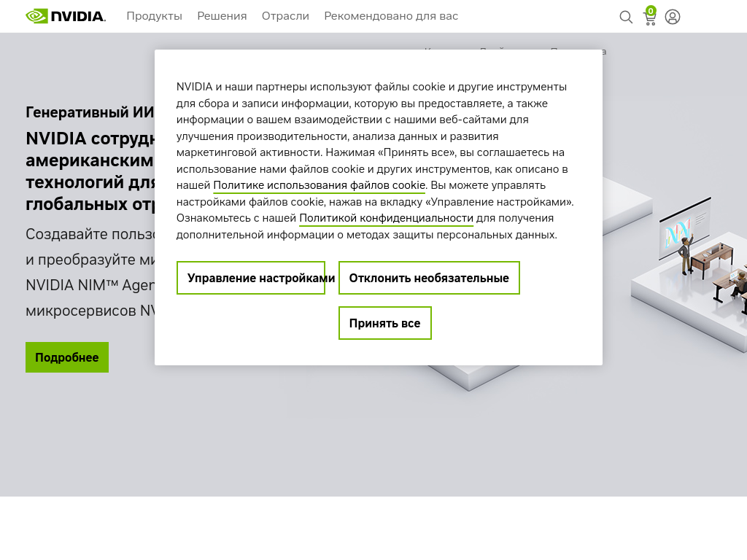Click the Генеративный ИИ heading text

click(90, 112)
